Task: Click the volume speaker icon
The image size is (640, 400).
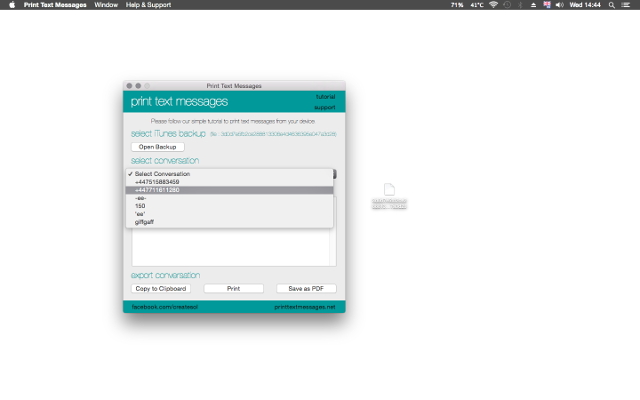Action: (560, 5)
